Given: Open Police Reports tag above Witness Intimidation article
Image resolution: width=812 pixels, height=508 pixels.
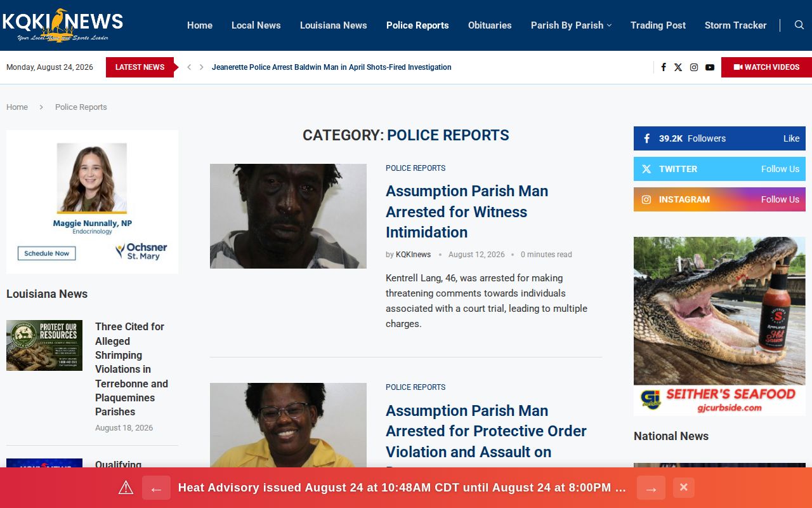Looking at the screenshot, I should (416, 168).
